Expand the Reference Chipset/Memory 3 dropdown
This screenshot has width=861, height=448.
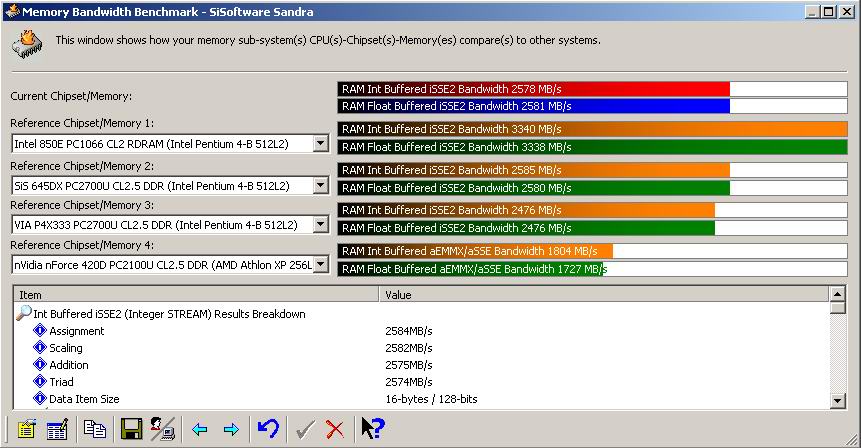320,225
